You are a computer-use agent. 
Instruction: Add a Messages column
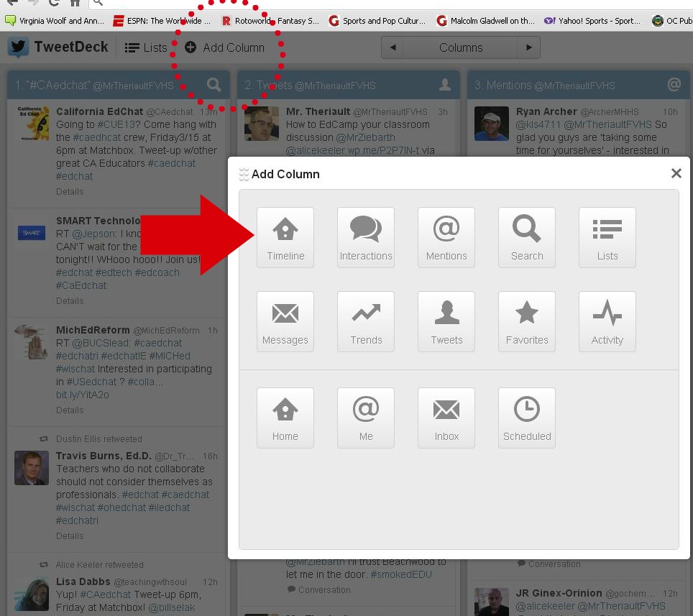click(x=285, y=322)
